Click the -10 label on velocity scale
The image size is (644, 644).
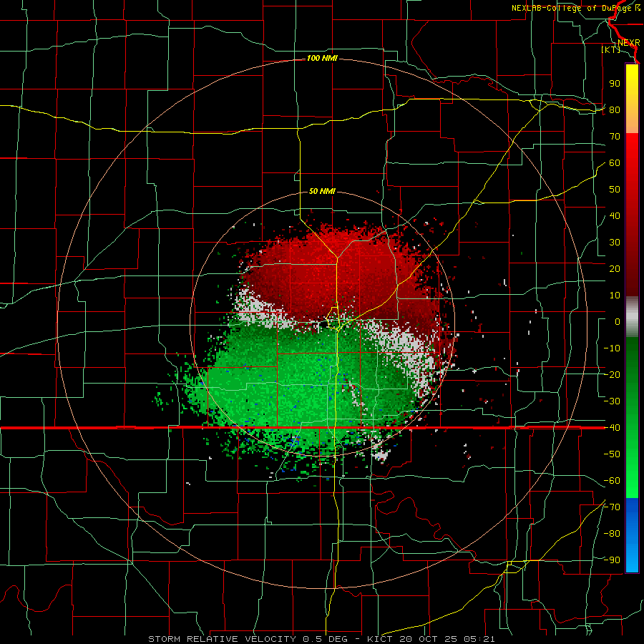(x=612, y=348)
